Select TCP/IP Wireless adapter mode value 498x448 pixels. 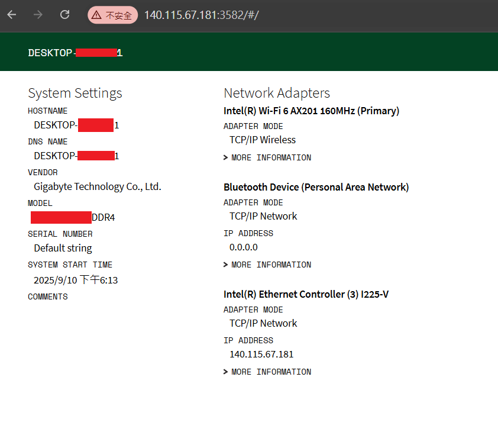click(263, 140)
